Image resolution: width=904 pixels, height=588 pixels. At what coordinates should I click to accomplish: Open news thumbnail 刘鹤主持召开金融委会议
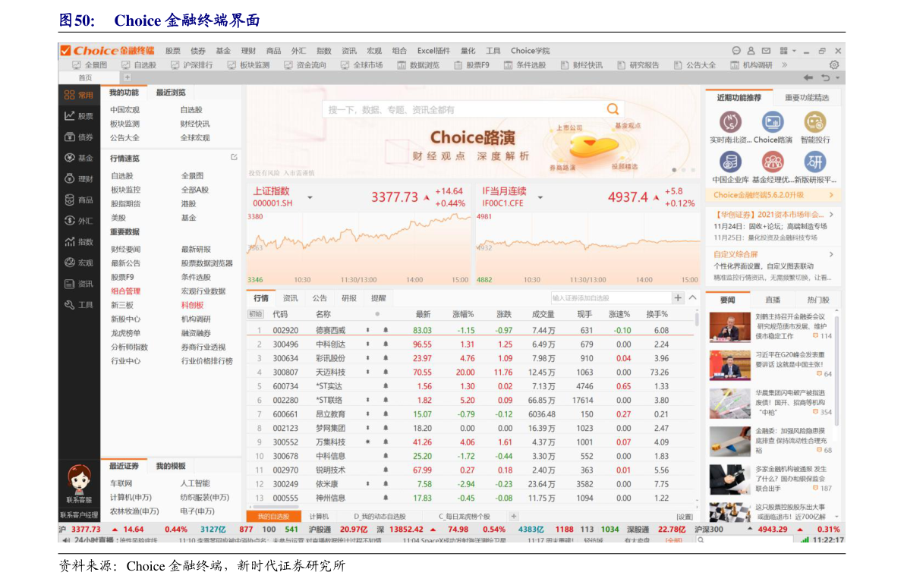[x=730, y=326]
